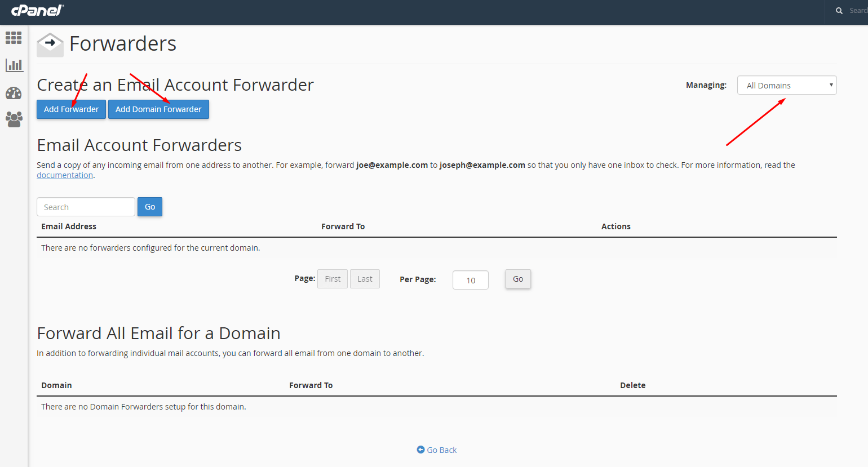Click the blue Go search button
This screenshot has width=868, height=467.
click(150, 207)
